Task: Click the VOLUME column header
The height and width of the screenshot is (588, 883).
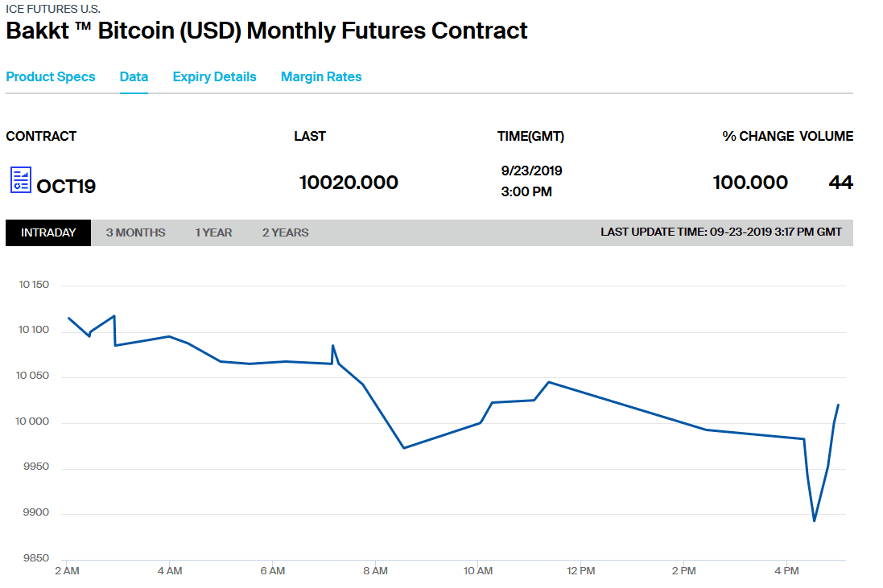Action: pos(826,137)
